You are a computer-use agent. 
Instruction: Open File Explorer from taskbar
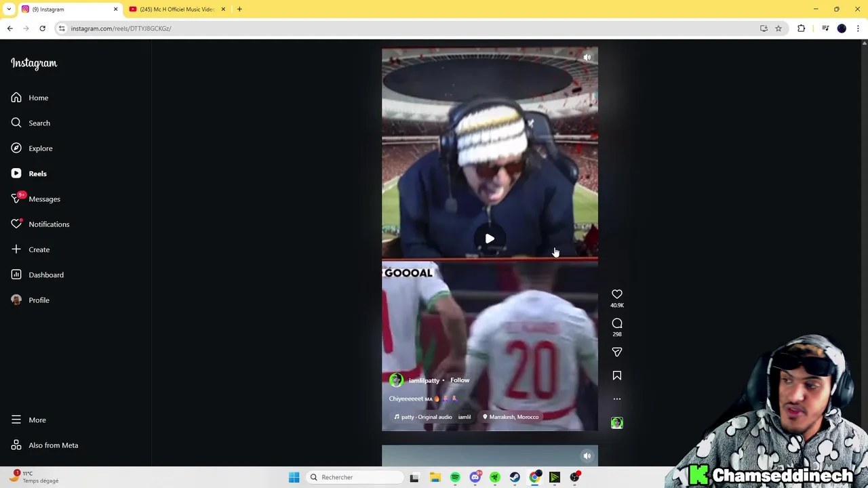click(435, 477)
